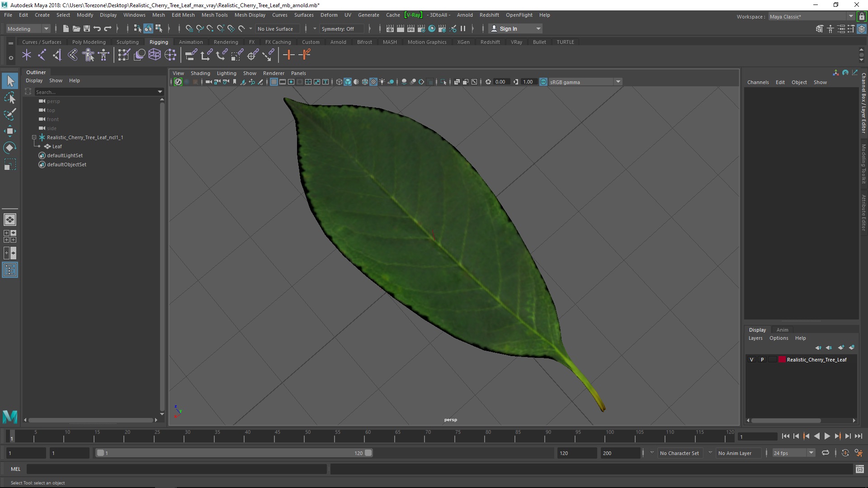This screenshot has height=488, width=868.
Task: Select defaultLightSet in the Outliner
Action: (x=65, y=155)
